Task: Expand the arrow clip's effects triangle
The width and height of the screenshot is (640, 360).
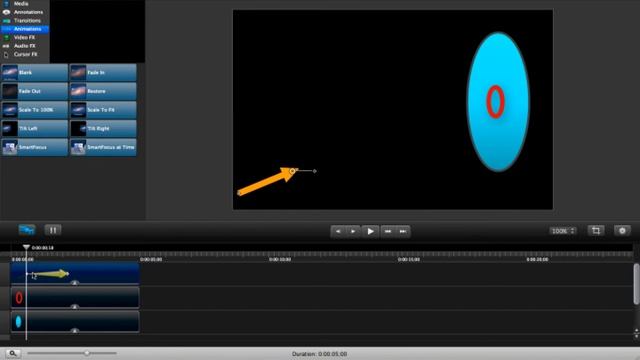Action: pyautogui.click(x=74, y=282)
